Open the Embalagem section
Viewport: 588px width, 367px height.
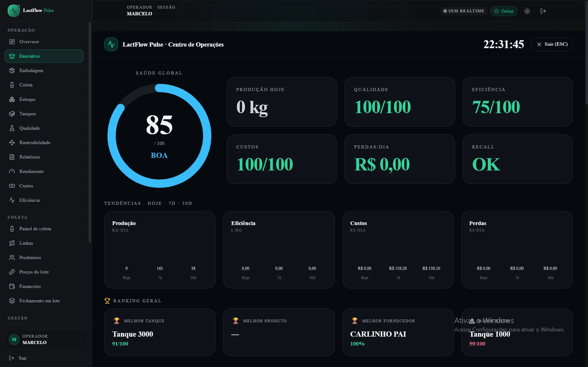44,71
